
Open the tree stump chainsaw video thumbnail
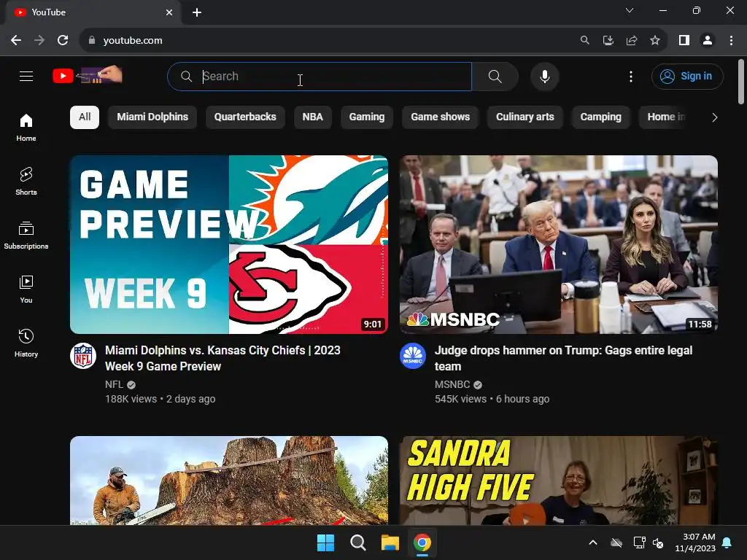coord(229,480)
